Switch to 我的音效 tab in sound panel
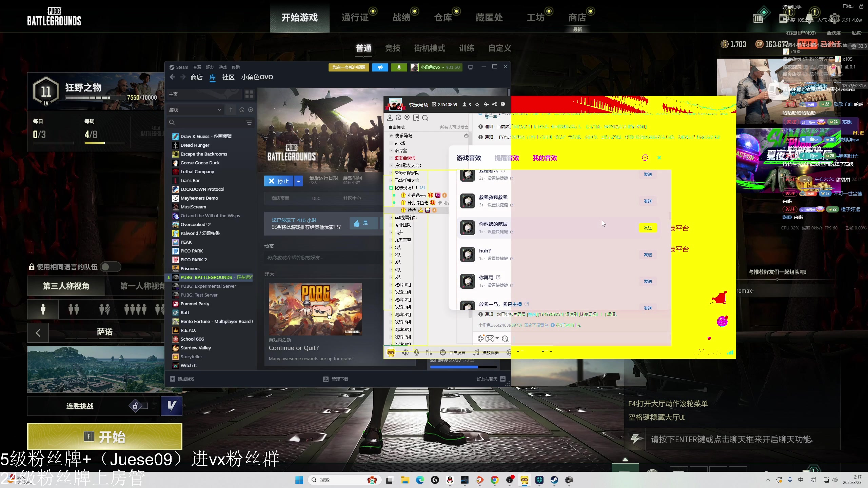Image resolution: width=868 pixels, height=488 pixels. [x=545, y=158]
